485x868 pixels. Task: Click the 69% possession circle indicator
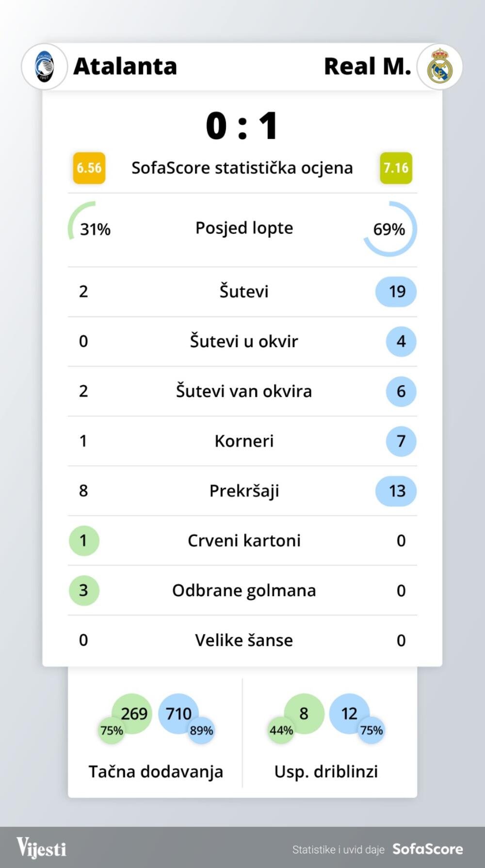click(x=389, y=229)
